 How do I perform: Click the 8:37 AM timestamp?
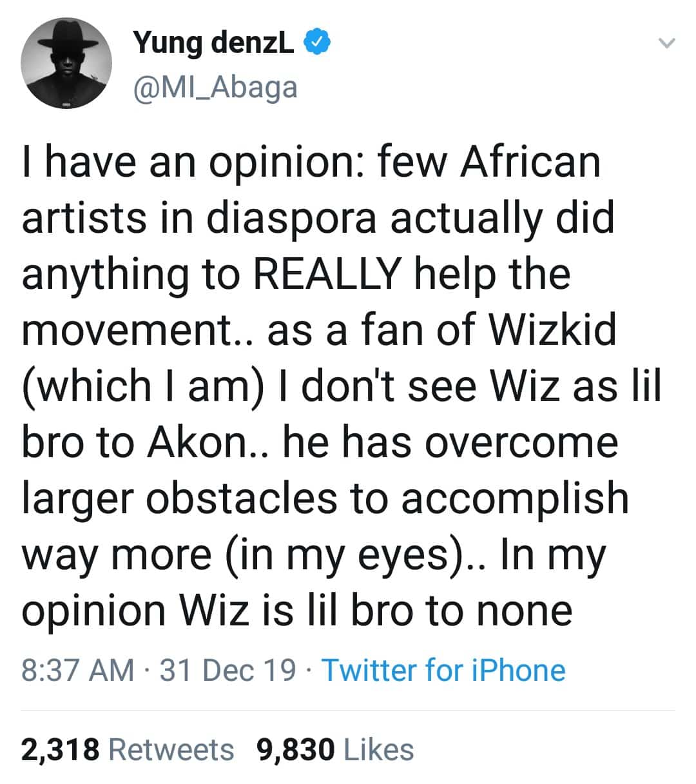(78, 670)
